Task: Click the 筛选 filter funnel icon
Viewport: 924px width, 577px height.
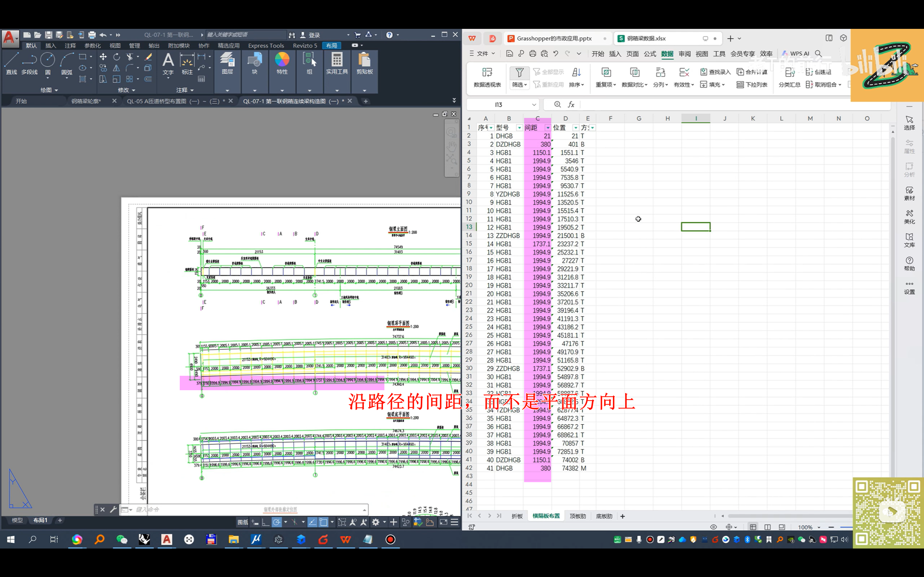Action: [x=519, y=72]
